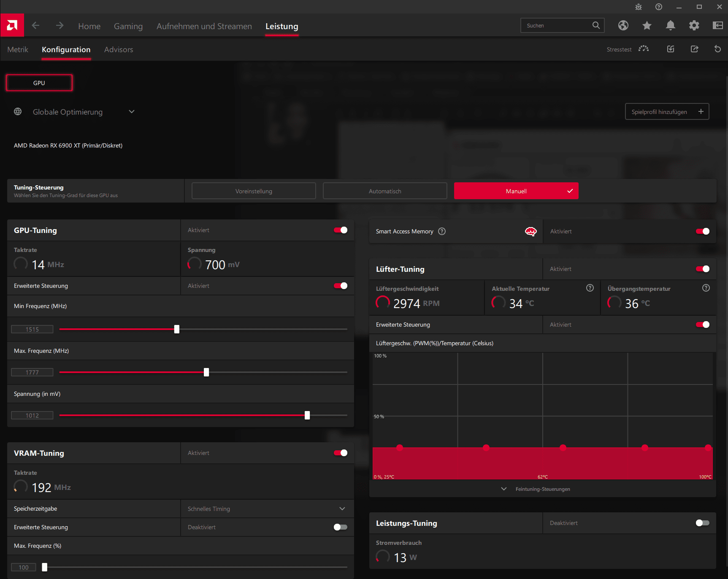The width and height of the screenshot is (728, 579).
Task: Click Max. Frequenz value field 1777
Action: click(32, 372)
